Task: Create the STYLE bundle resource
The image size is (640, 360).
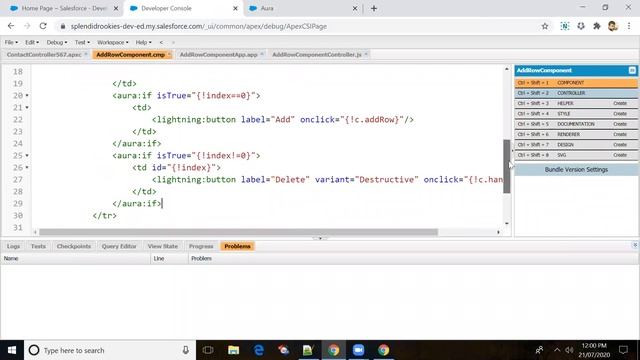Action: coord(620,114)
